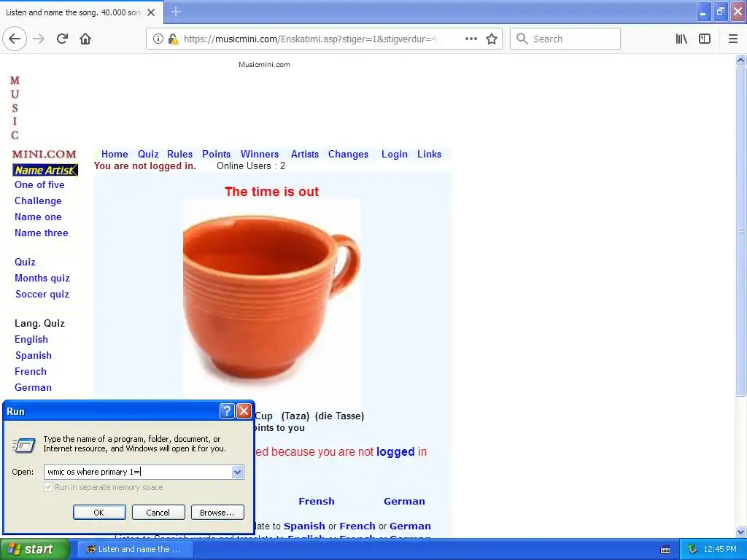
Task: Go back with the browser back arrow
Action: [x=15, y=39]
